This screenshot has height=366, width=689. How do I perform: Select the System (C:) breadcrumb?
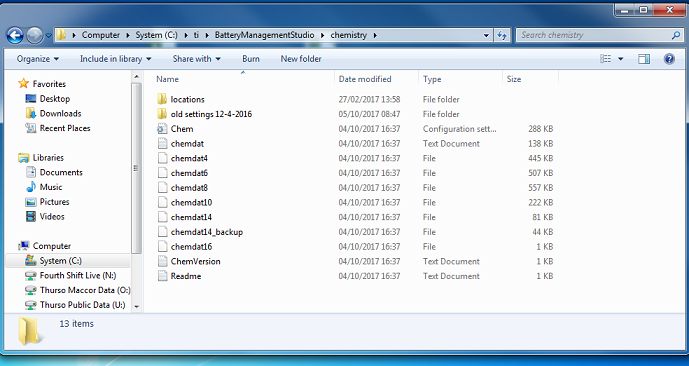pos(156,35)
